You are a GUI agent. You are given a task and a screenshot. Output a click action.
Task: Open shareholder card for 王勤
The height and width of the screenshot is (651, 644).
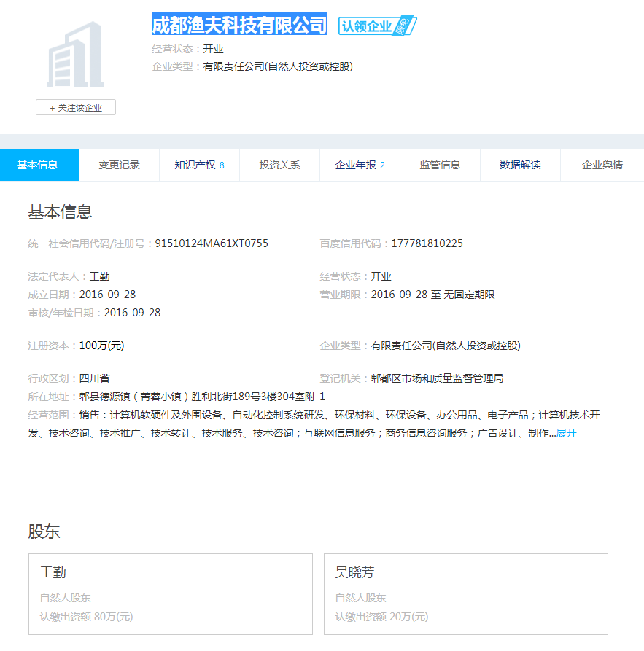click(x=170, y=593)
